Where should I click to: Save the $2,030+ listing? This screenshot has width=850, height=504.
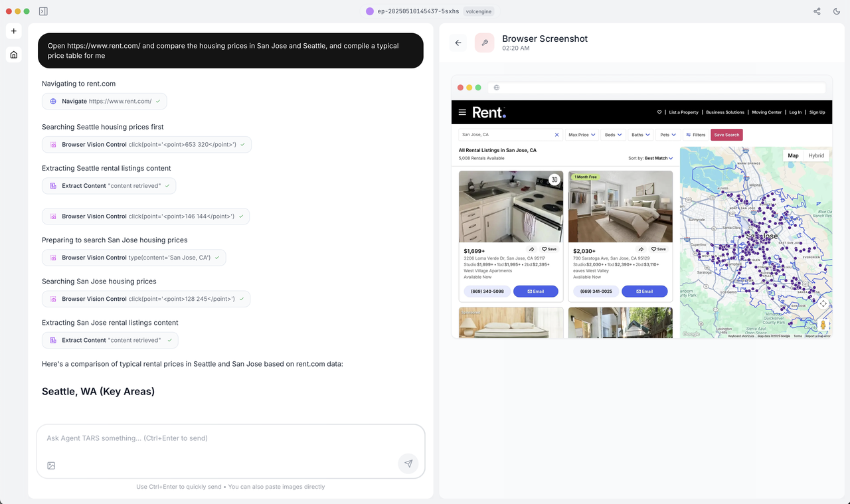click(x=659, y=249)
